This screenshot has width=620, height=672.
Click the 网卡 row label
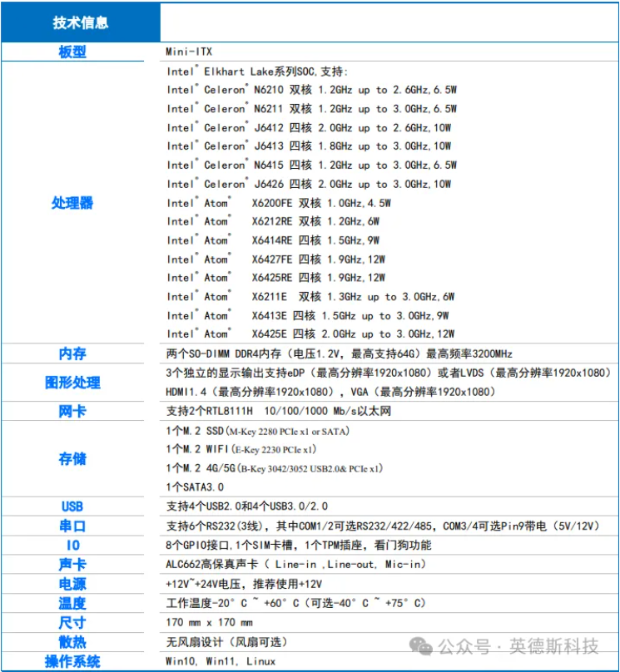(72, 411)
